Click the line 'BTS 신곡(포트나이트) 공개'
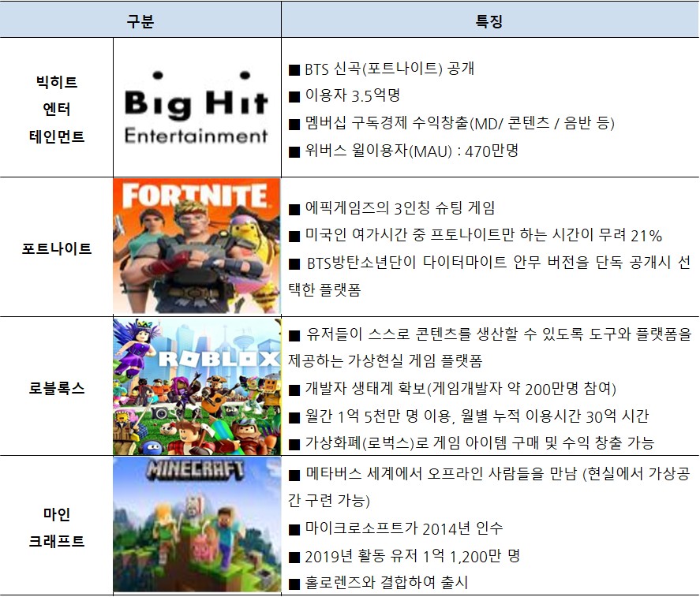Screen dimensions: 700x597 (381, 69)
